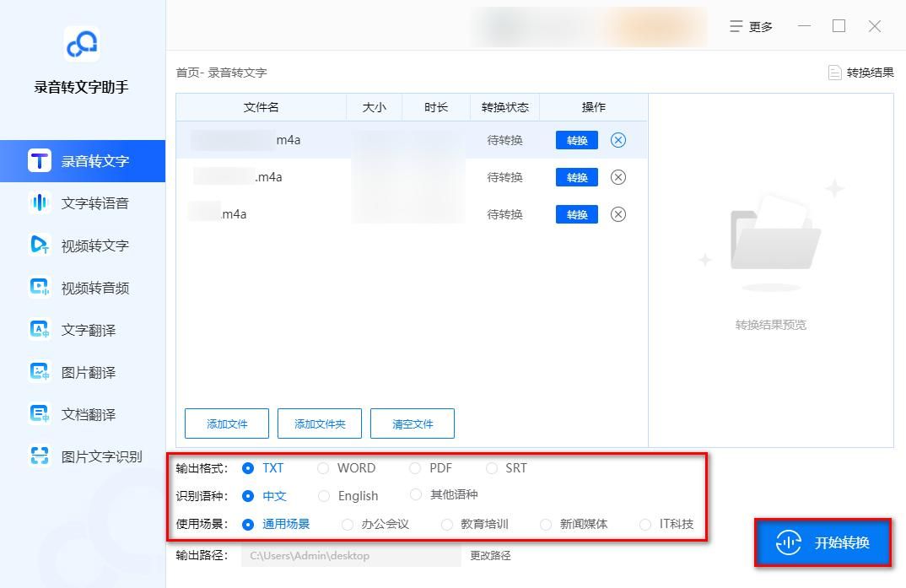Minimize the application window
Viewport: 906px width, 588px height.
click(804, 26)
